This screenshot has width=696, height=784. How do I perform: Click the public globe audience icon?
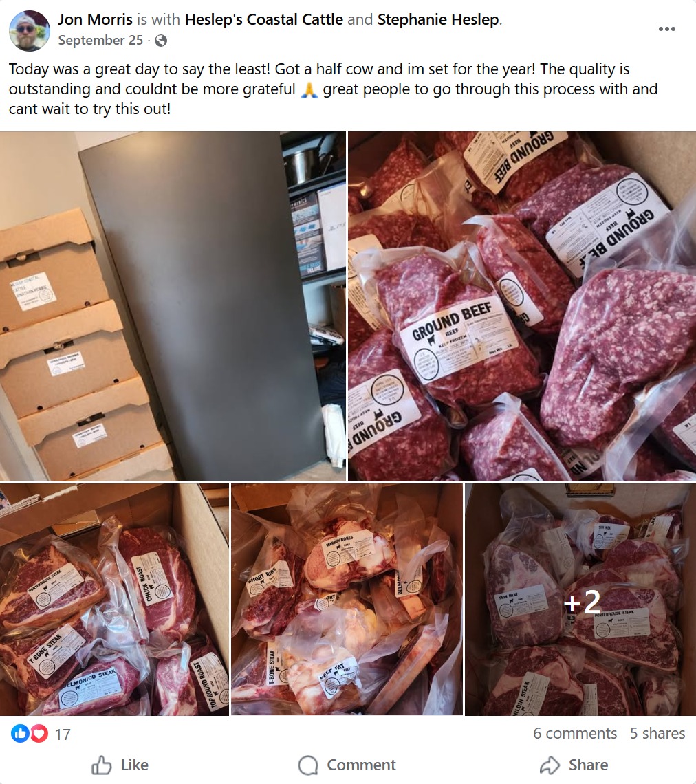point(161,41)
